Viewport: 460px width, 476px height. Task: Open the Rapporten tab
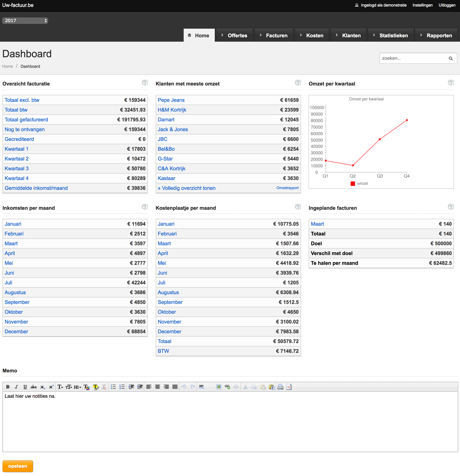(x=436, y=36)
